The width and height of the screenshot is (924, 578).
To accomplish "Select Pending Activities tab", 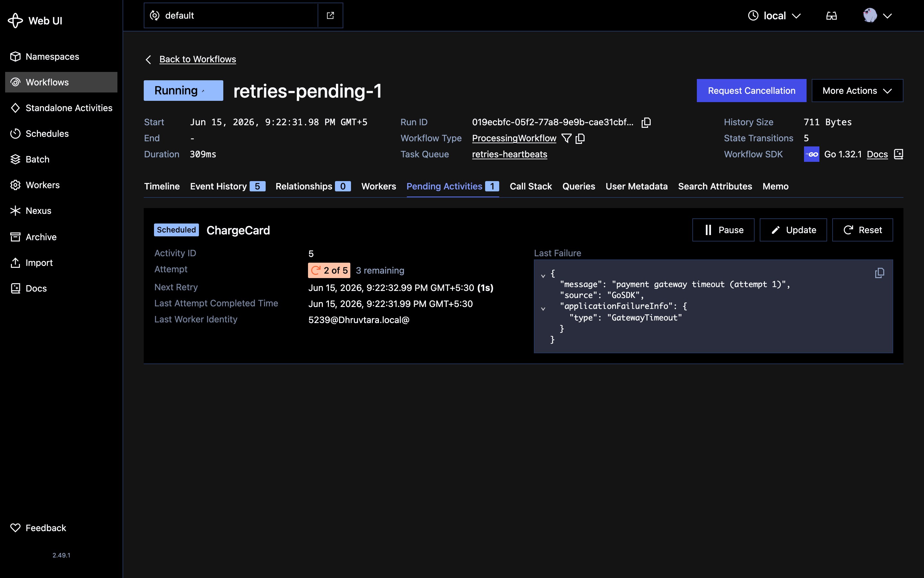I will point(453,187).
